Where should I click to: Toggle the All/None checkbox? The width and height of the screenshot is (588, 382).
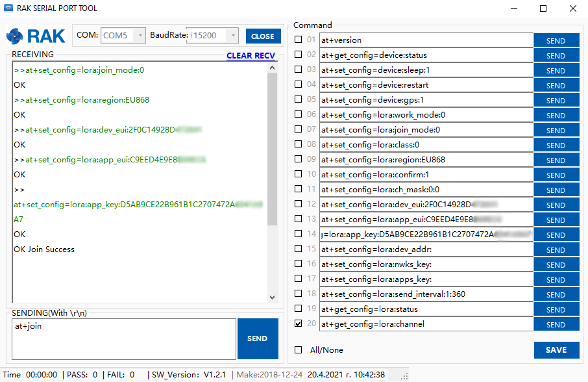(x=299, y=350)
